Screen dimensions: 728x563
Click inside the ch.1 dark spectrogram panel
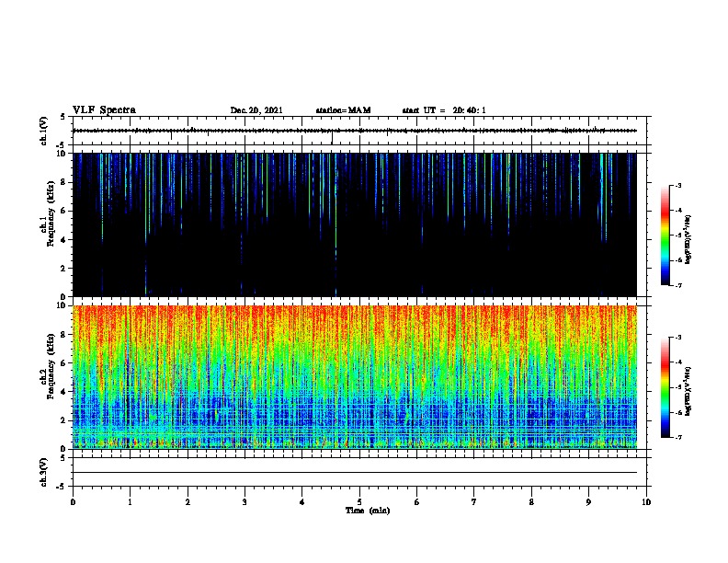(355, 224)
